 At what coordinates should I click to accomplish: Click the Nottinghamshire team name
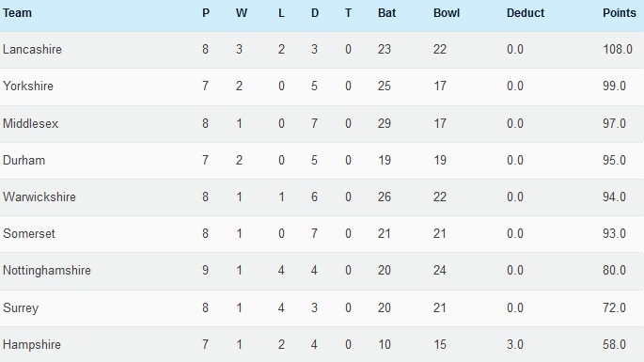47,271
